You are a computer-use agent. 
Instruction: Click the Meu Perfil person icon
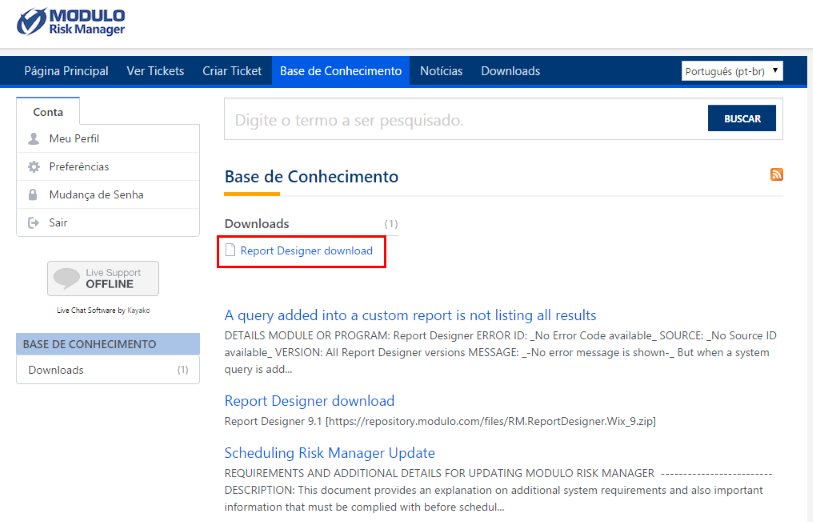pyautogui.click(x=33, y=138)
